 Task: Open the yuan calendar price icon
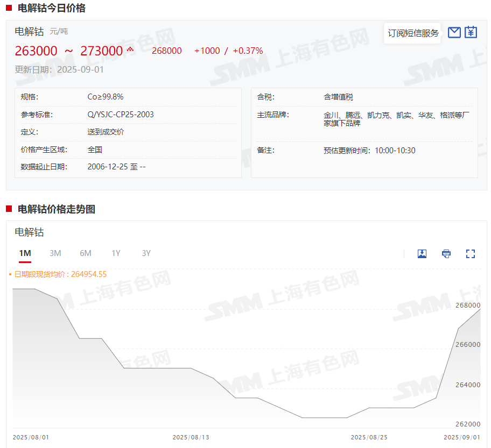tap(471, 32)
